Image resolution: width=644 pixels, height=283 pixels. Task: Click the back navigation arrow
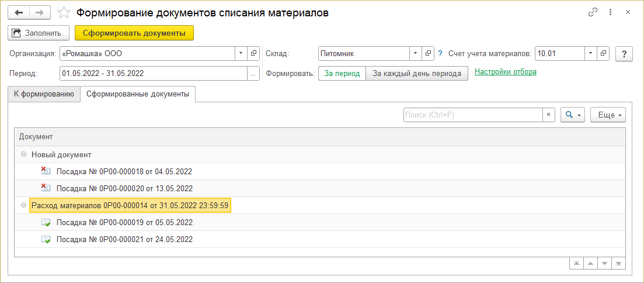click(x=18, y=12)
